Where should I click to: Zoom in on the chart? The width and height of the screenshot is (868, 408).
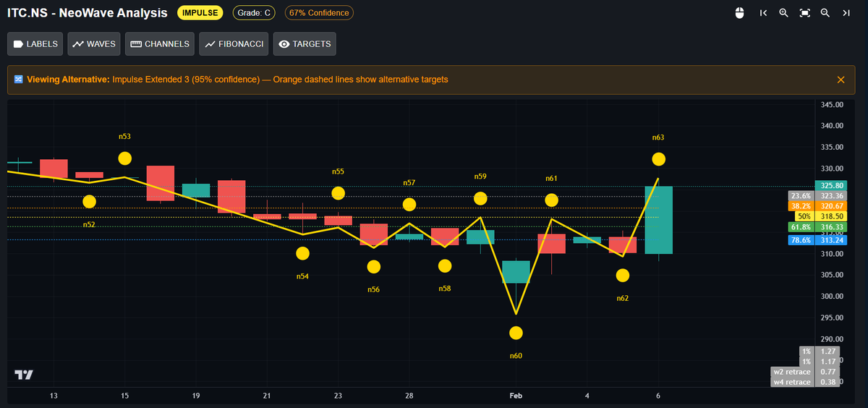coord(783,13)
